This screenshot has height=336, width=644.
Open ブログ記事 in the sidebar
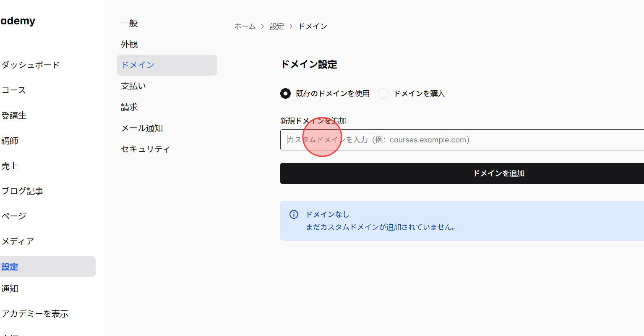[x=22, y=191]
